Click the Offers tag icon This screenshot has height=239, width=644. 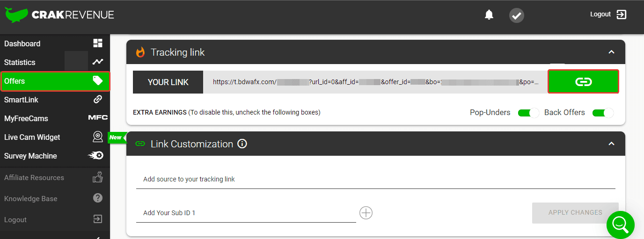click(98, 81)
